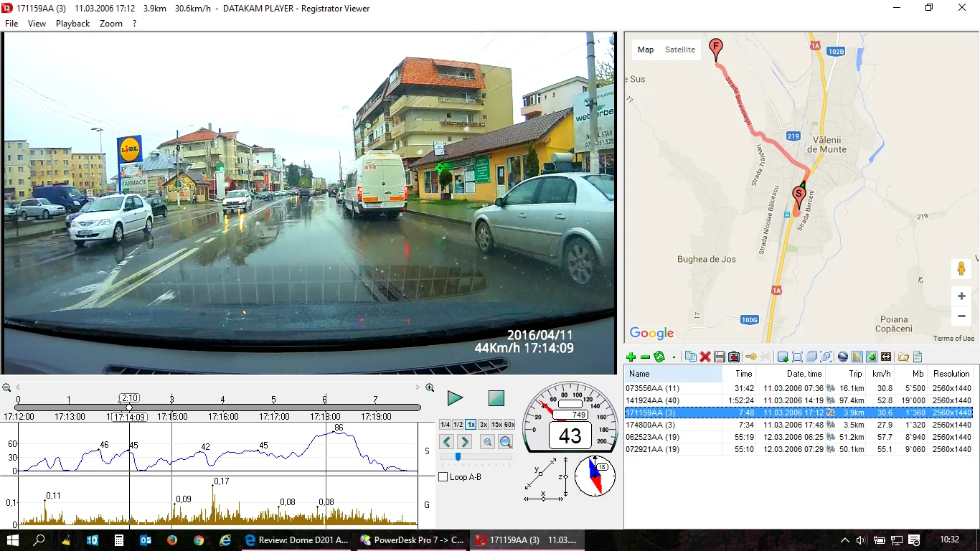Open the View menu
This screenshot has height=551, width=980.
click(37, 24)
